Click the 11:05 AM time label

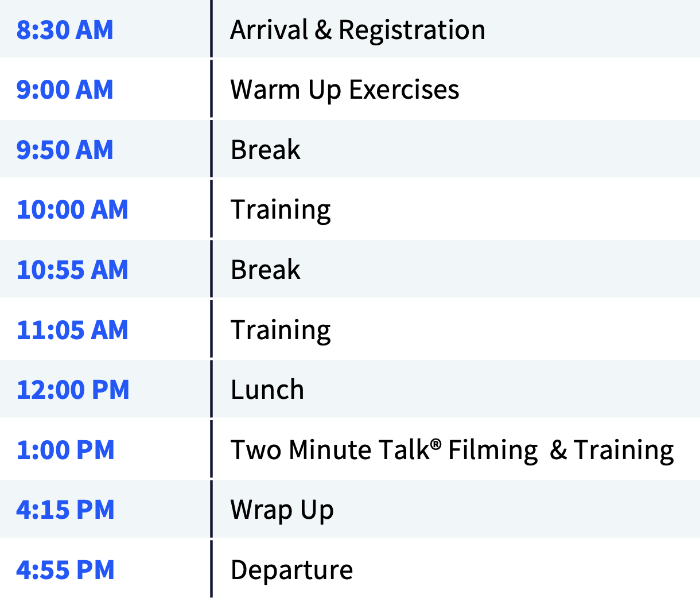pyautogui.click(x=72, y=330)
